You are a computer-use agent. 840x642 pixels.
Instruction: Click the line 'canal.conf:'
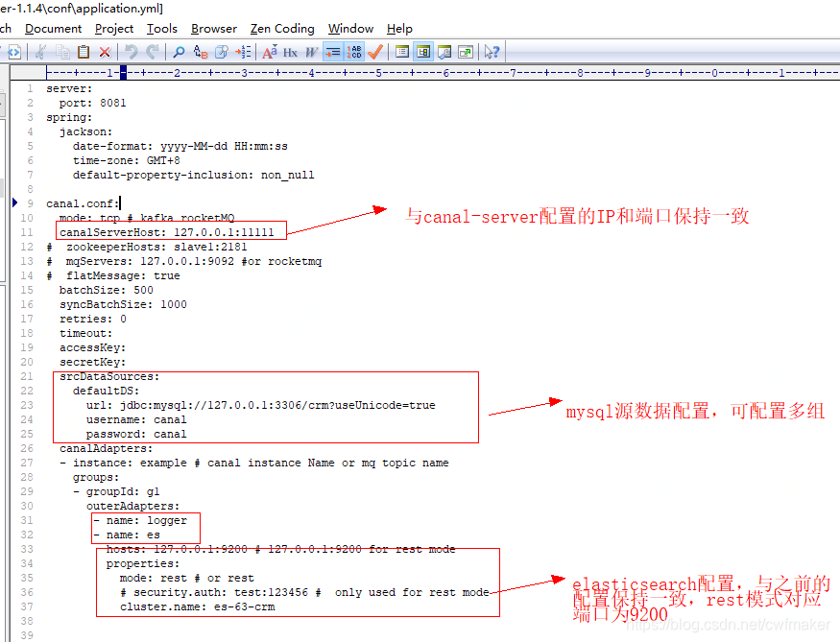pos(83,203)
